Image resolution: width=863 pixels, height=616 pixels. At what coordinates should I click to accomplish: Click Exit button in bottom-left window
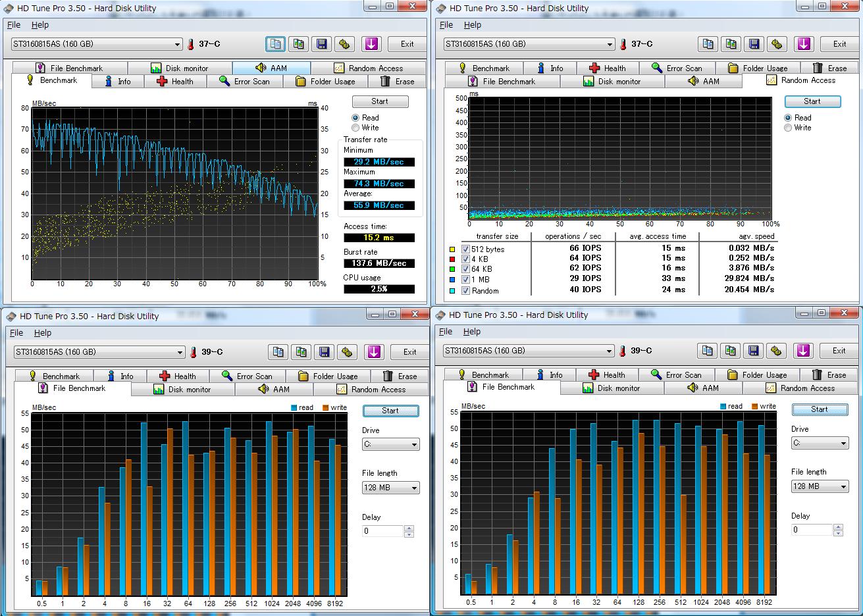tap(409, 352)
